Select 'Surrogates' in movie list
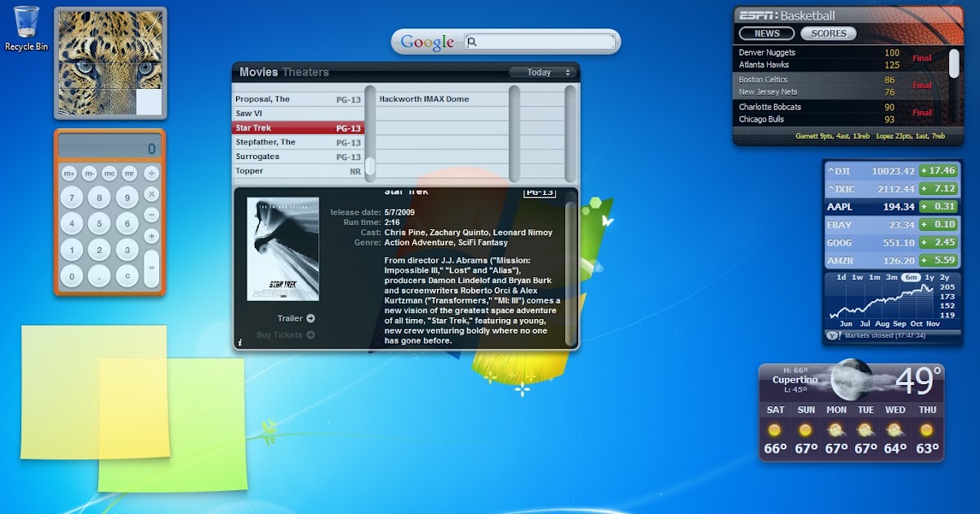The image size is (980, 514). 298,157
